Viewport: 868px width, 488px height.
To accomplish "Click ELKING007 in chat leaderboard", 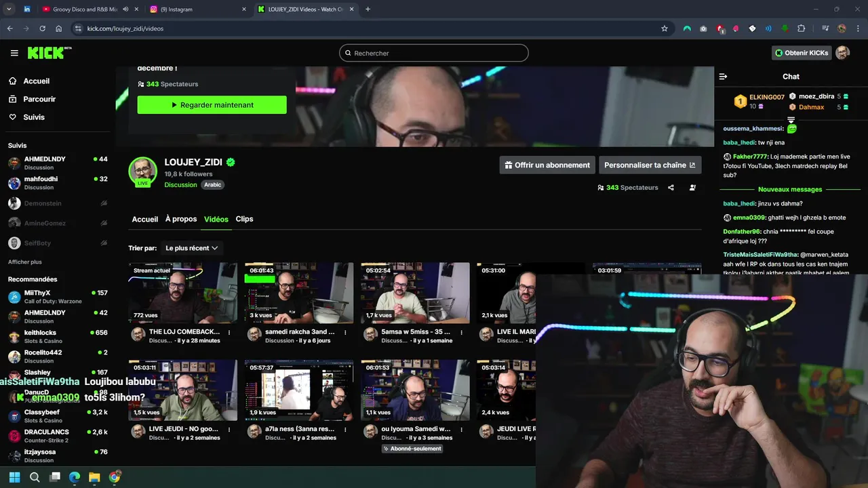I will click(766, 98).
